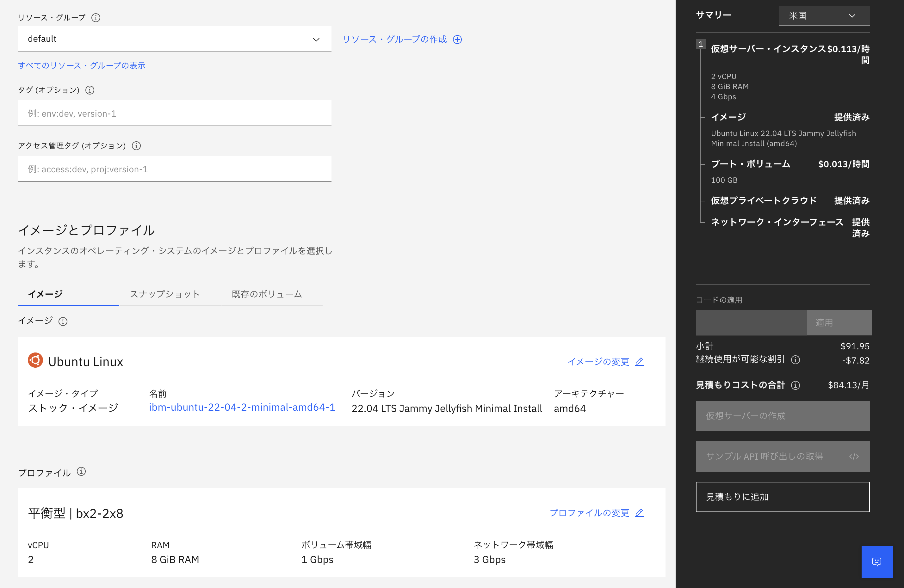904x588 pixels.
Task: Click the Ubuntu Linux logo icon
Action: (35, 360)
